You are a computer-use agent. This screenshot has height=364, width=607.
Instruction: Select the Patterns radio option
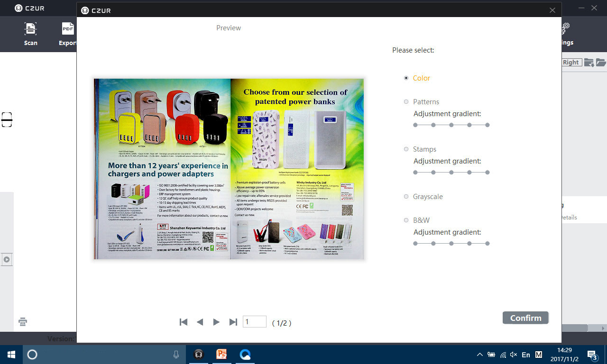click(406, 102)
